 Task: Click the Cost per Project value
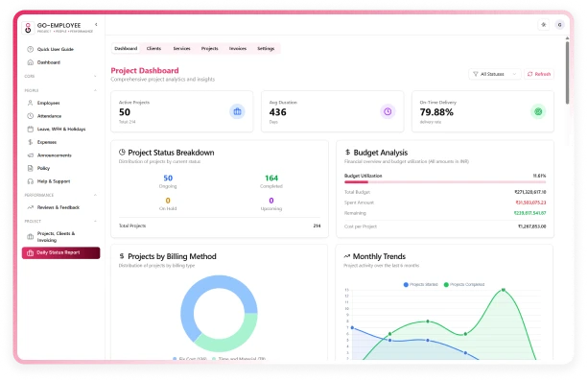[531, 226]
